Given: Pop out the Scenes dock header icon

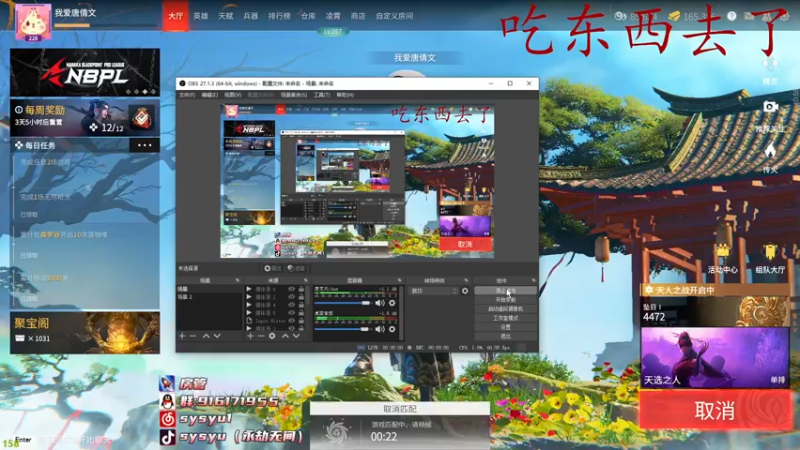Looking at the screenshot, I should (237, 280).
